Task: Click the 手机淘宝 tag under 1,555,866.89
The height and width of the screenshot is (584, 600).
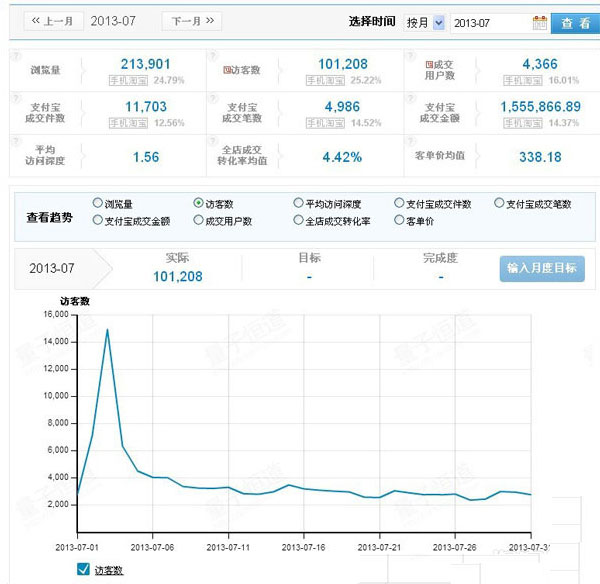Action: [523, 123]
